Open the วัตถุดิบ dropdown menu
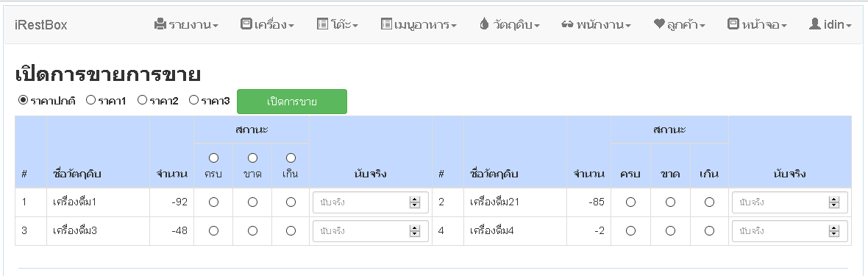Screen dimensions: 868x276 (509, 24)
